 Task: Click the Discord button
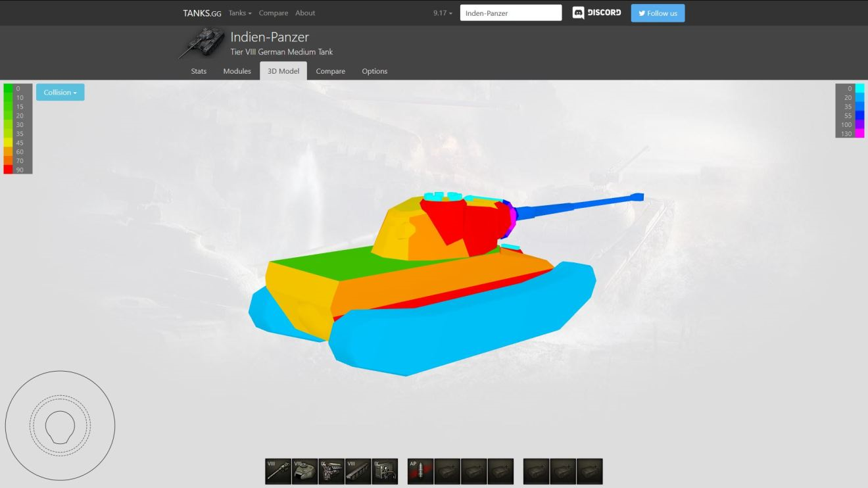tap(596, 13)
